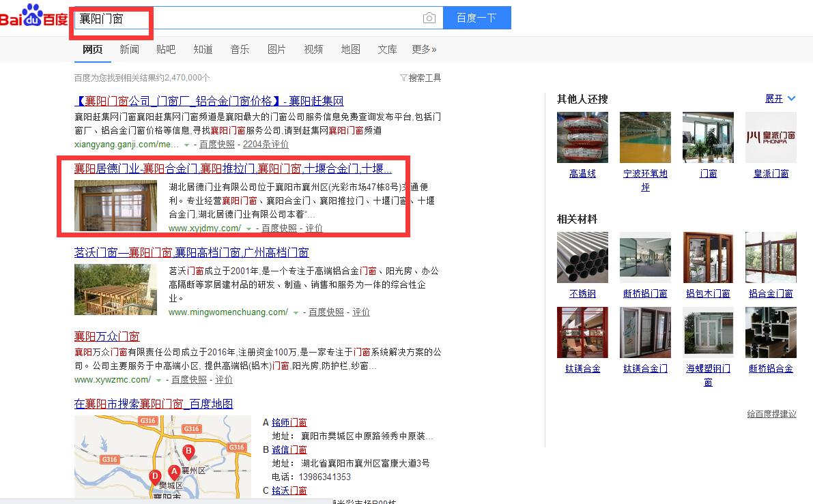This screenshot has width=813, height=504.
Task: Click the 高温线 thumbnail image
Action: [x=582, y=137]
